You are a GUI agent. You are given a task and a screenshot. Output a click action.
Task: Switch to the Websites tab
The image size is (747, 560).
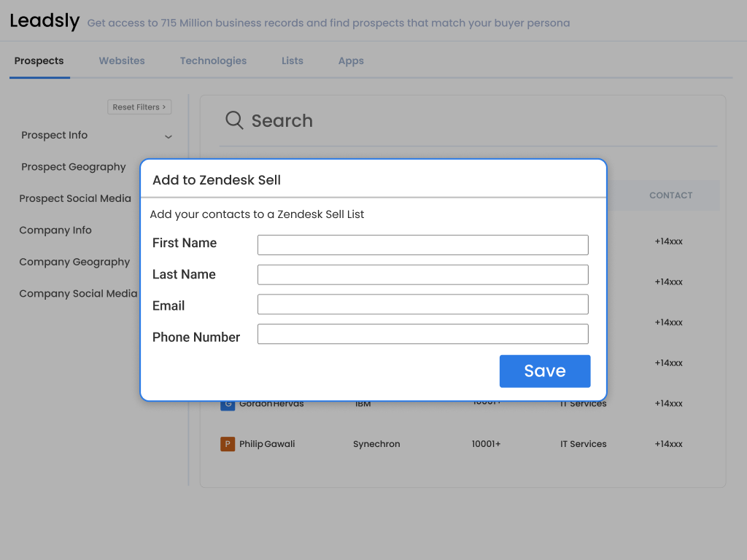point(122,61)
